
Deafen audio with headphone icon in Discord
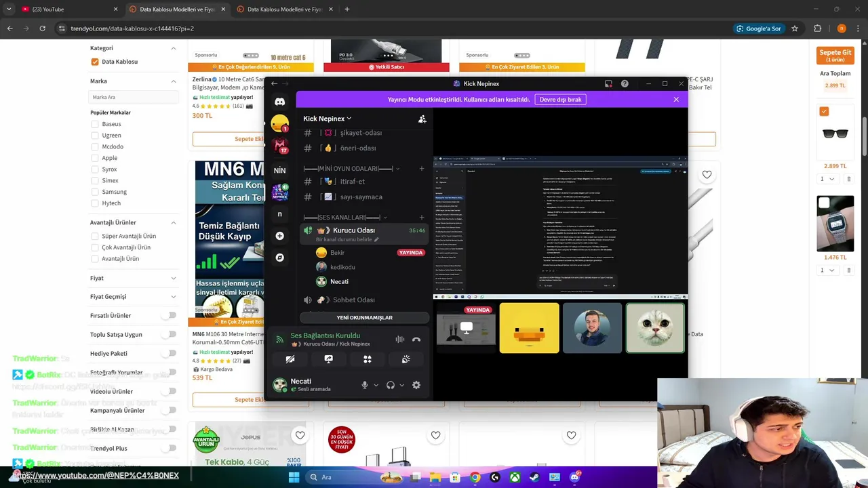391,385
